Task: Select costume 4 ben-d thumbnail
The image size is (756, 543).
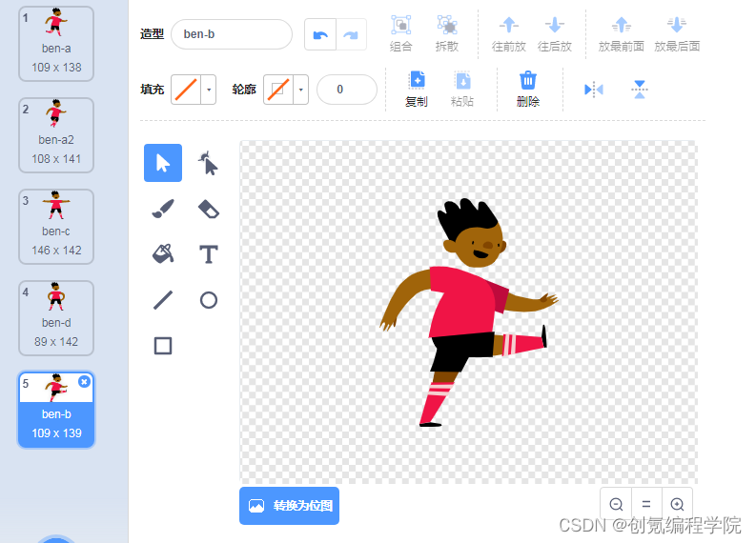Action: click(x=56, y=318)
